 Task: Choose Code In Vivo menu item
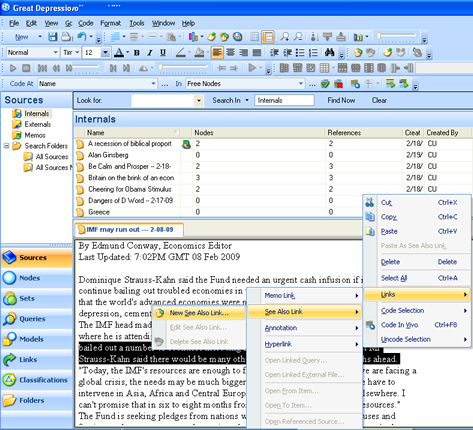pyautogui.click(x=417, y=325)
